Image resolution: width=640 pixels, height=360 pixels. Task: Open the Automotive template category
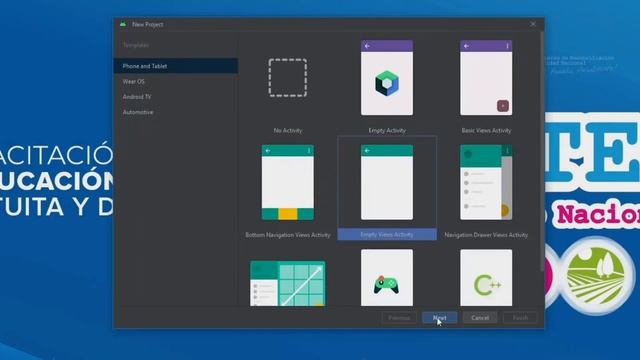click(x=138, y=112)
